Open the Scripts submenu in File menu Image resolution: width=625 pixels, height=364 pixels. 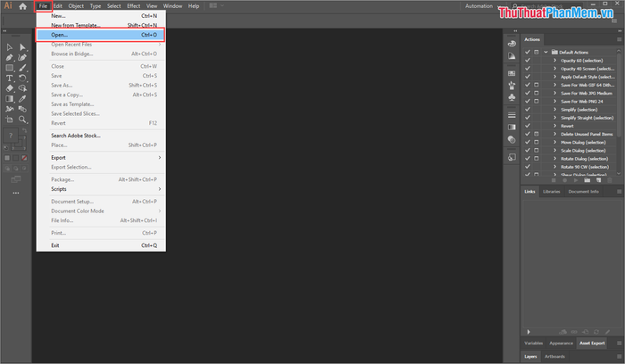101,189
